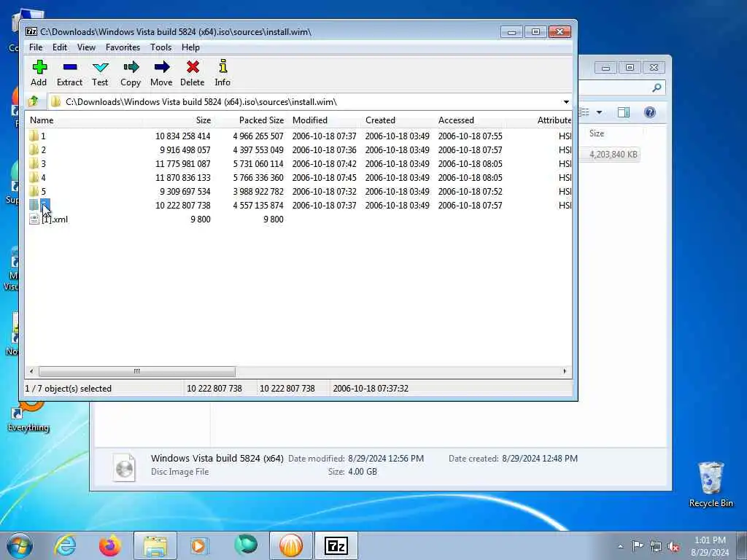Screen dimensions: 747x560
Task: Launch Firefox from taskbar
Action: coord(110,545)
